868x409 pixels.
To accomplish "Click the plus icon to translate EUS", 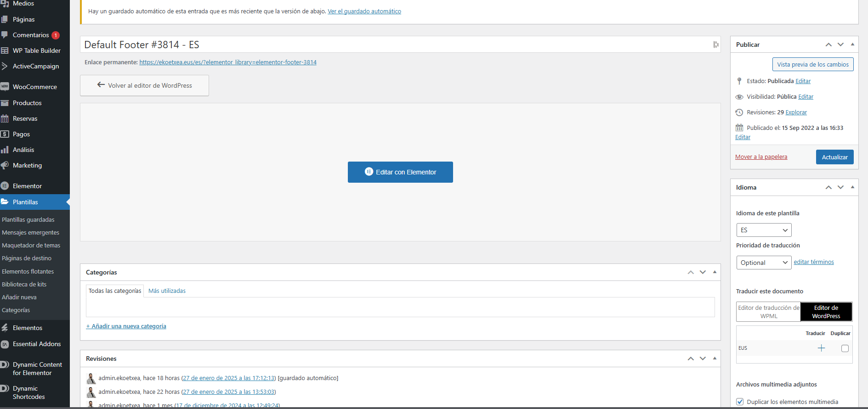I will (821, 348).
